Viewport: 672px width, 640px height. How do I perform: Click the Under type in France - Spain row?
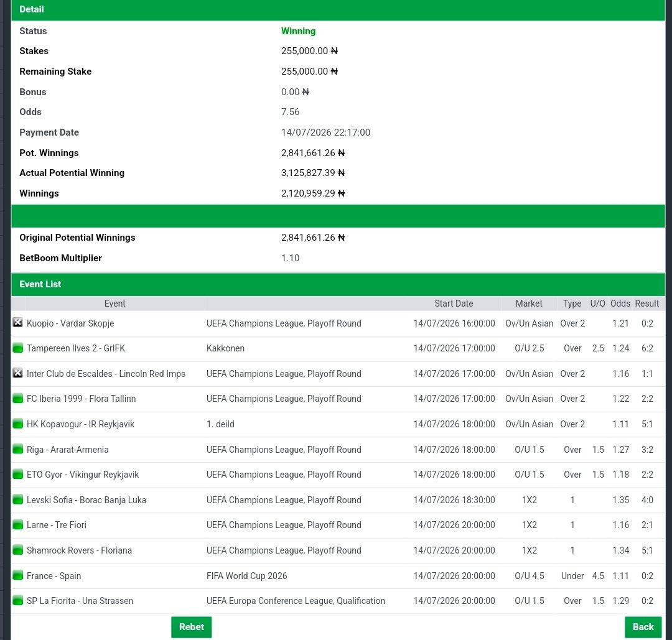(x=572, y=576)
